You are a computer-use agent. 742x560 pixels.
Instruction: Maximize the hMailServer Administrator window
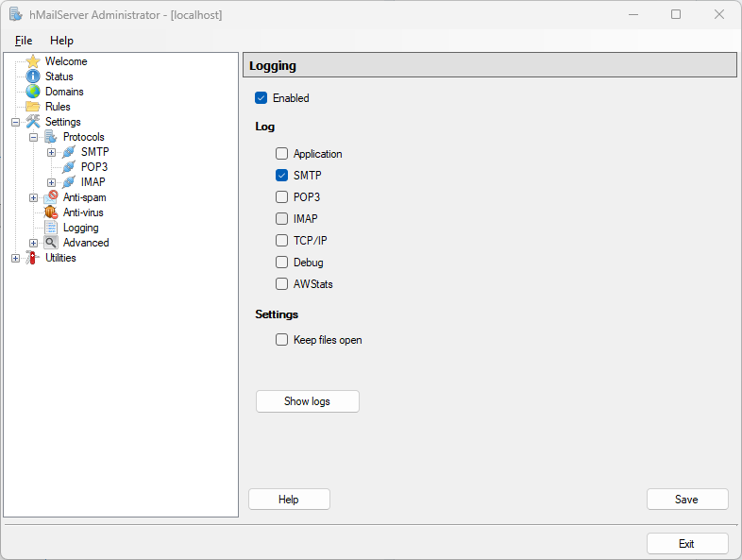(x=676, y=15)
